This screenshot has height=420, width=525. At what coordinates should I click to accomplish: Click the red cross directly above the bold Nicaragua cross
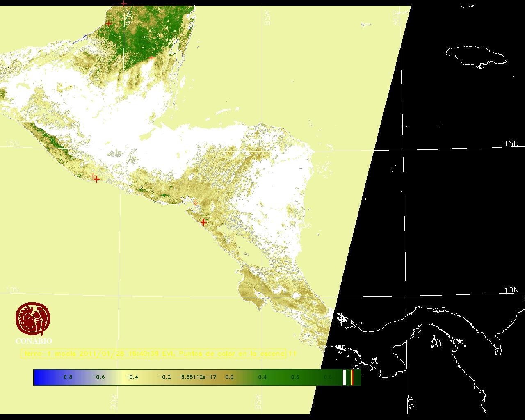tap(196, 203)
